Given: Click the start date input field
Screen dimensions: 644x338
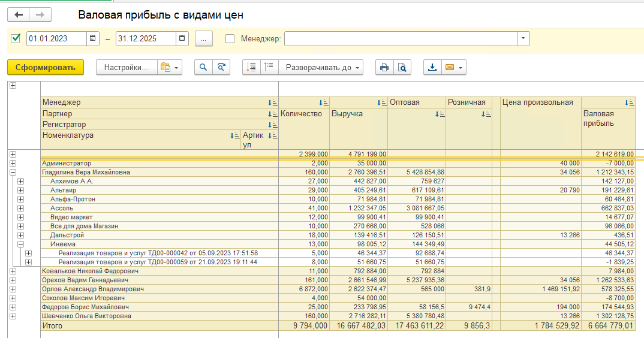Looking at the screenshot, I should [56, 38].
